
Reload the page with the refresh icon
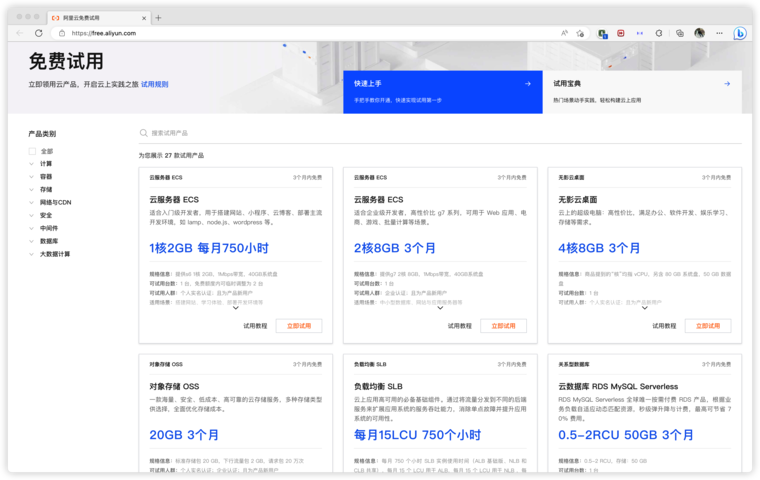(x=39, y=33)
